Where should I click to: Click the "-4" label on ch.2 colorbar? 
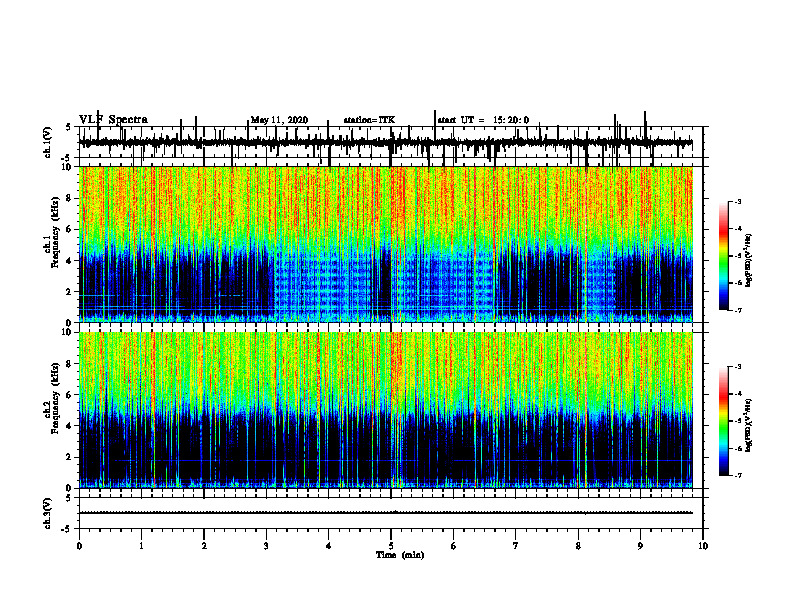pos(738,394)
